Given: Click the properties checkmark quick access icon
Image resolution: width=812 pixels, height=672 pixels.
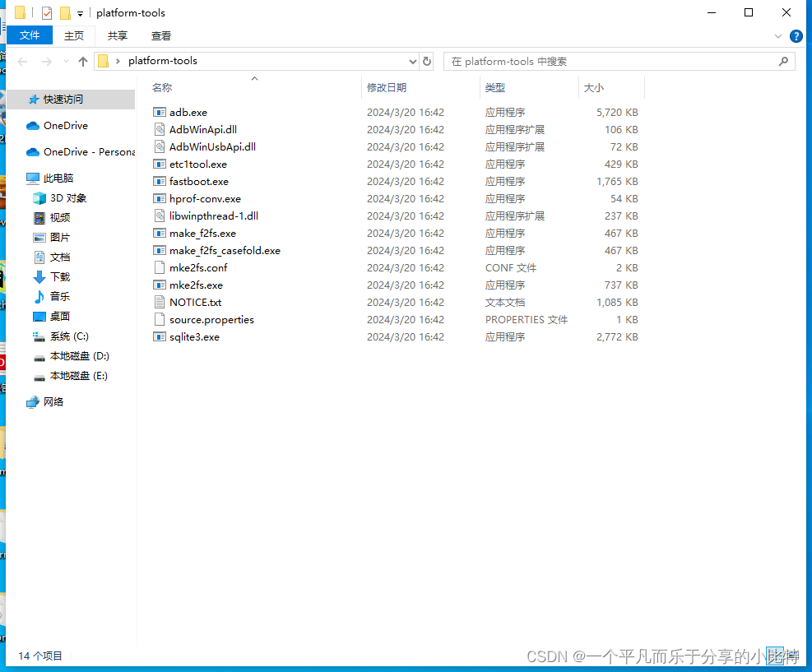Looking at the screenshot, I should point(47,12).
